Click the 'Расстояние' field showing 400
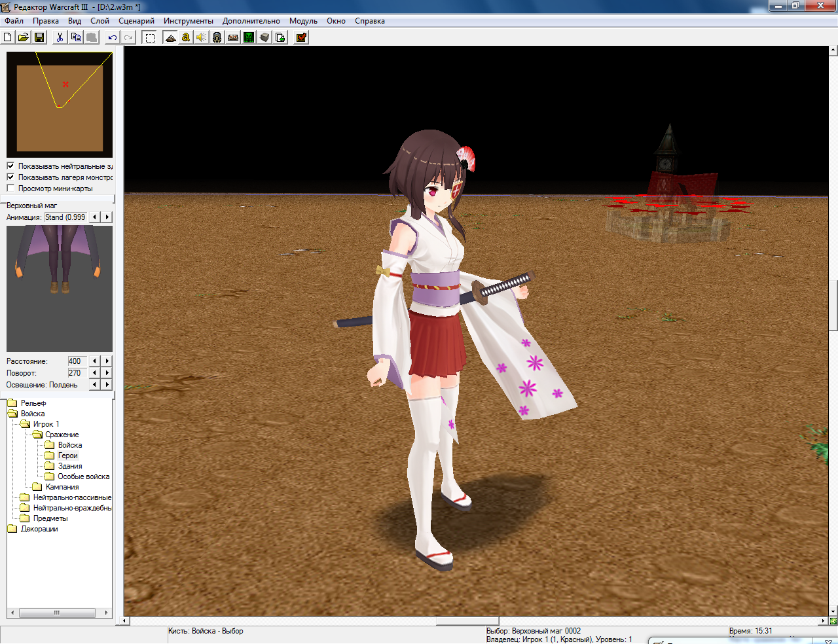 click(x=77, y=361)
